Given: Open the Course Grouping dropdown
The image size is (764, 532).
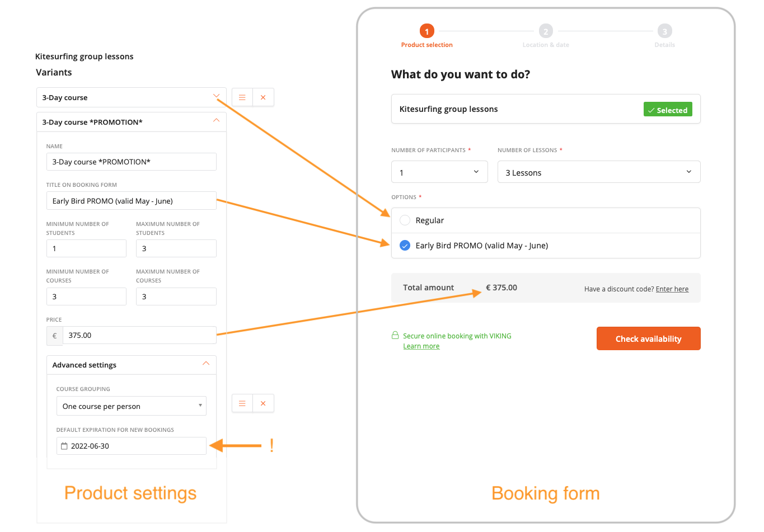Looking at the screenshot, I should click(131, 406).
